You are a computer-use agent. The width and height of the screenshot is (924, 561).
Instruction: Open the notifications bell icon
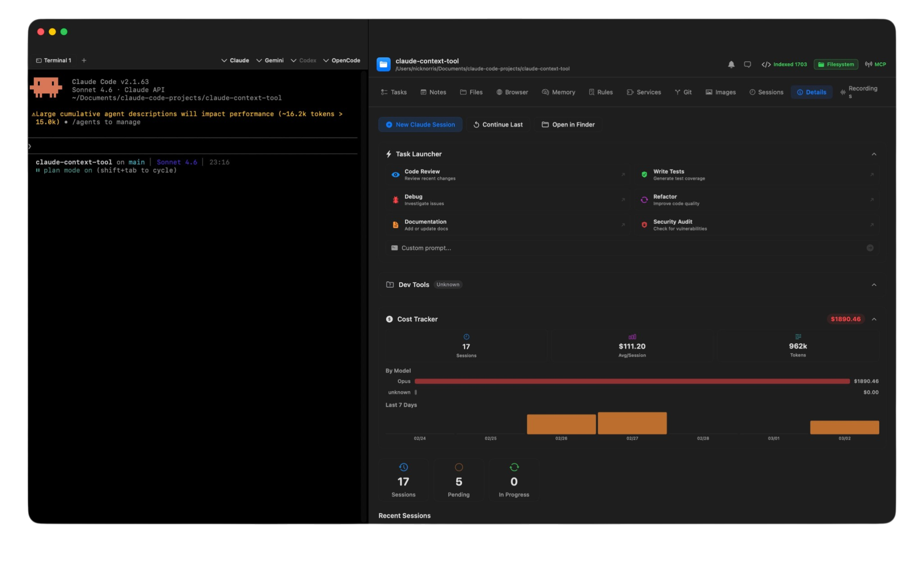pyautogui.click(x=730, y=64)
